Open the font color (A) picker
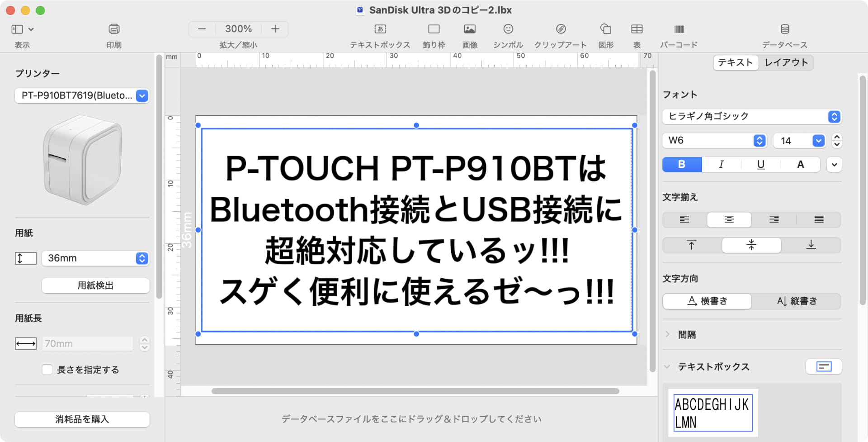Viewport: 868px width, 442px height. pos(800,164)
